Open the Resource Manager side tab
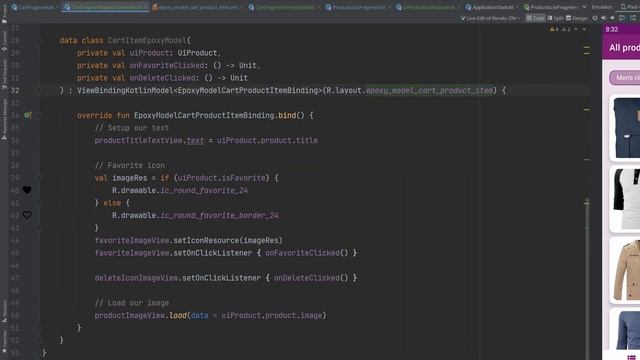 (4, 119)
